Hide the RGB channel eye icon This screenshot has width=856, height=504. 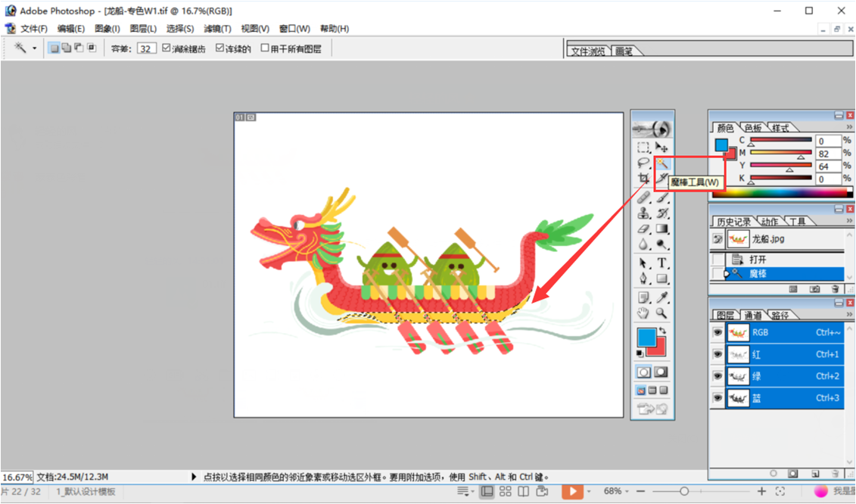click(717, 332)
